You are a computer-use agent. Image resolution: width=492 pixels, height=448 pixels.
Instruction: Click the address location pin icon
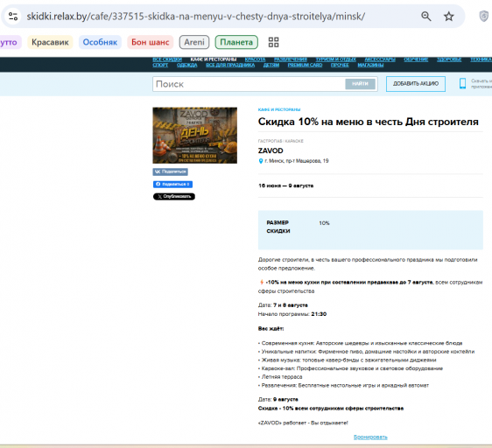pos(260,161)
